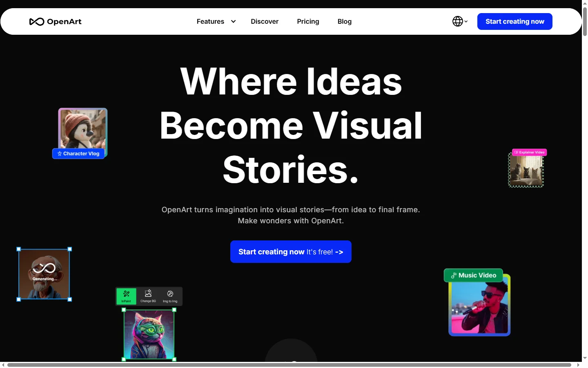The image size is (588, 368).
Task: Click the neon cat image thumbnail
Action: 149,334
